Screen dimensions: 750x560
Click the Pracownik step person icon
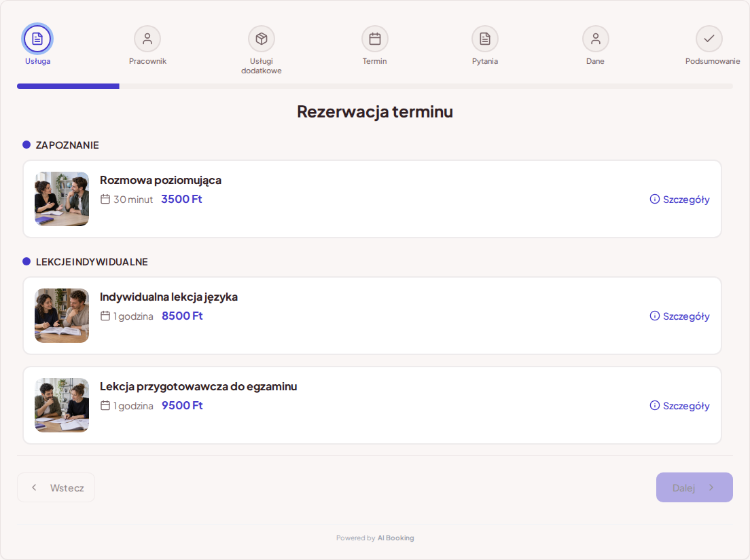click(147, 39)
